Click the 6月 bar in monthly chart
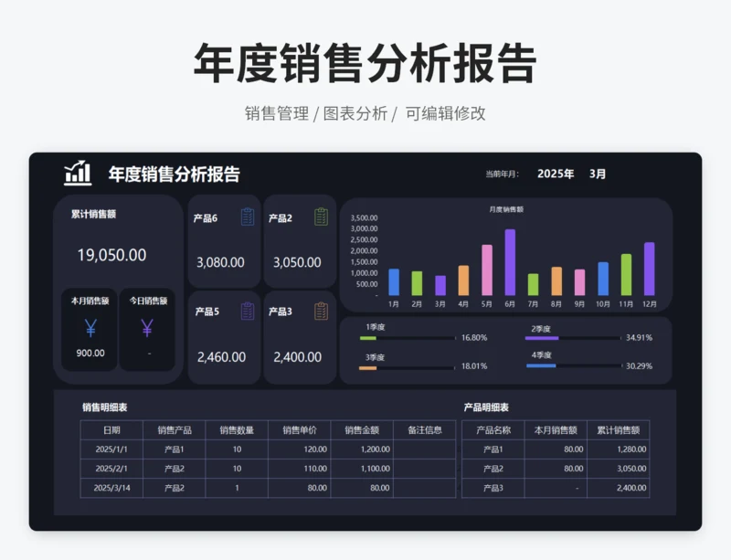Viewport: 731px width, 560px height. 510,262
